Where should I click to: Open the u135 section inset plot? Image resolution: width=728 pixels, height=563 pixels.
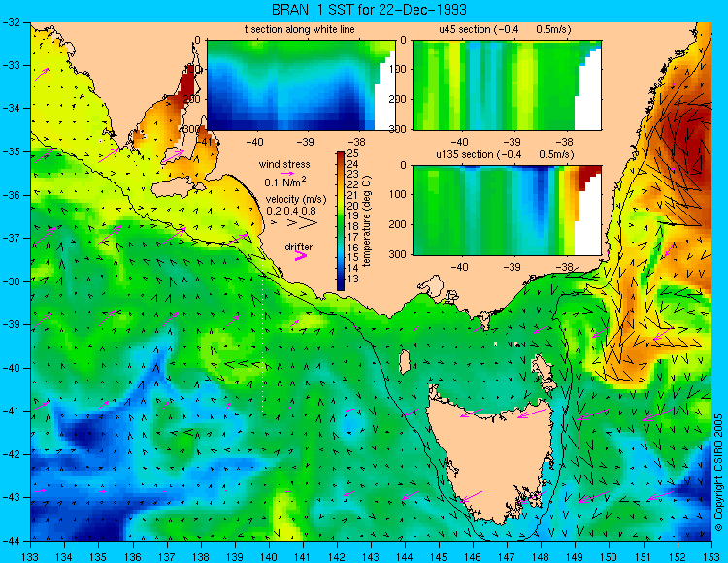click(x=507, y=211)
